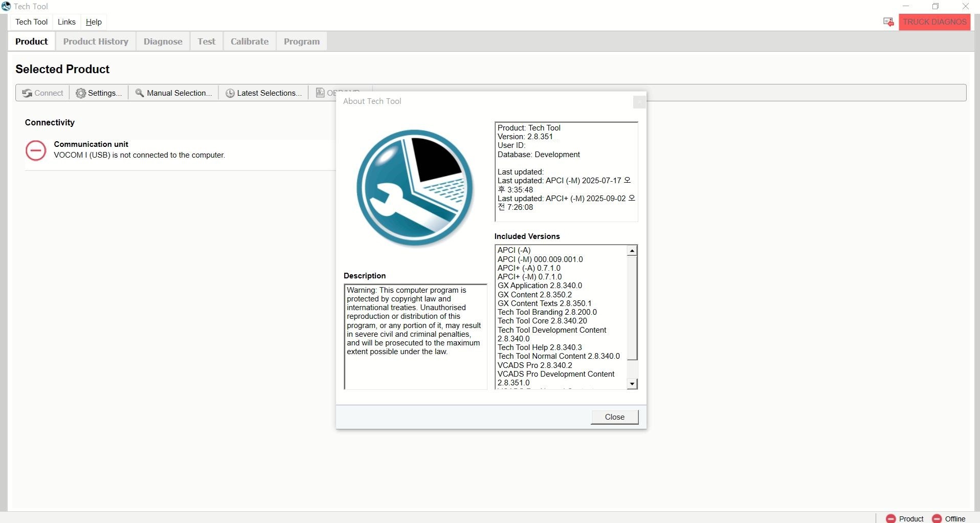Screen dimensions: 980x523
Task: Open the Help menu
Action: (94, 22)
